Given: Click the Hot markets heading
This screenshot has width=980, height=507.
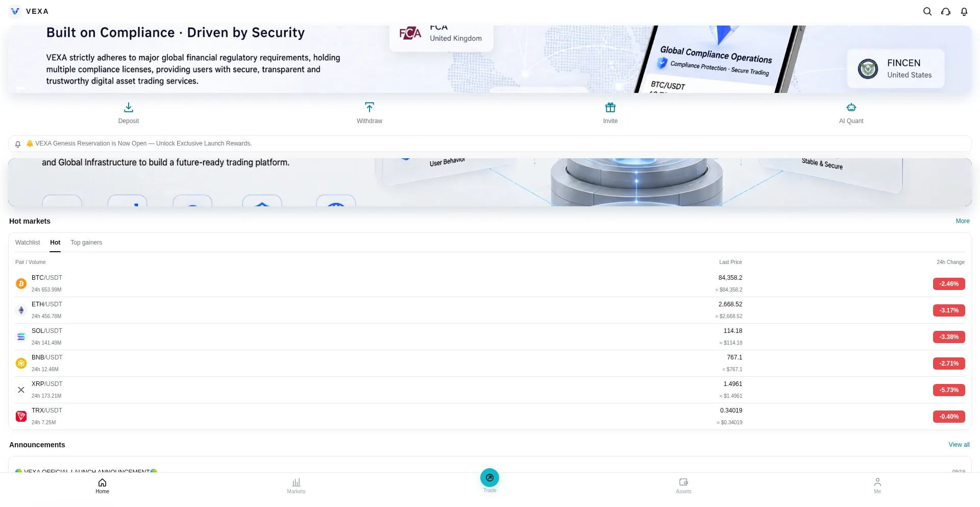Looking at the screenshot, I should [30, 221].
